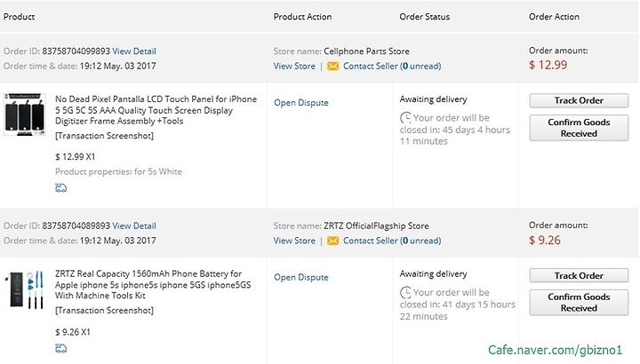The height and width of the screenshot is (364, 640).
Task: Click the shipping truck icon under LCD panel product
Action: click(60, 188)
